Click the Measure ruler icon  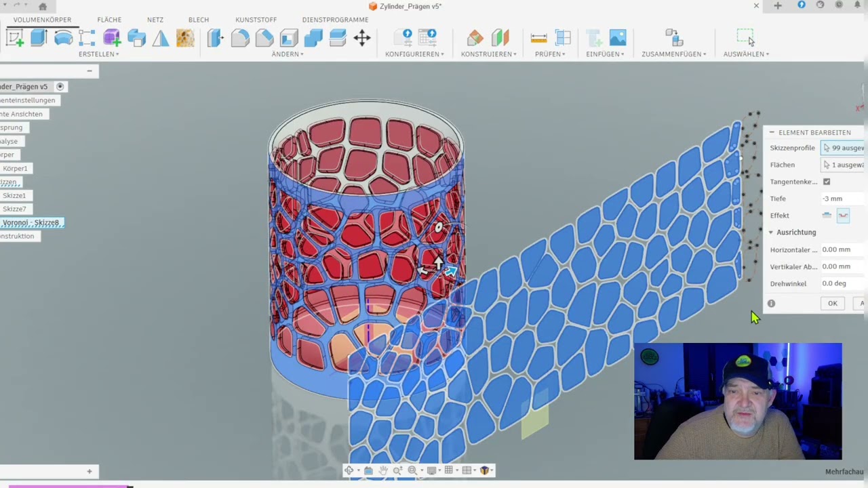(538, 38)
